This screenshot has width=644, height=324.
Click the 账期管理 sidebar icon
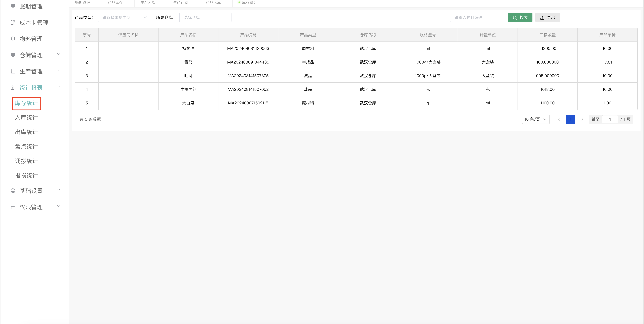[13, 6]
